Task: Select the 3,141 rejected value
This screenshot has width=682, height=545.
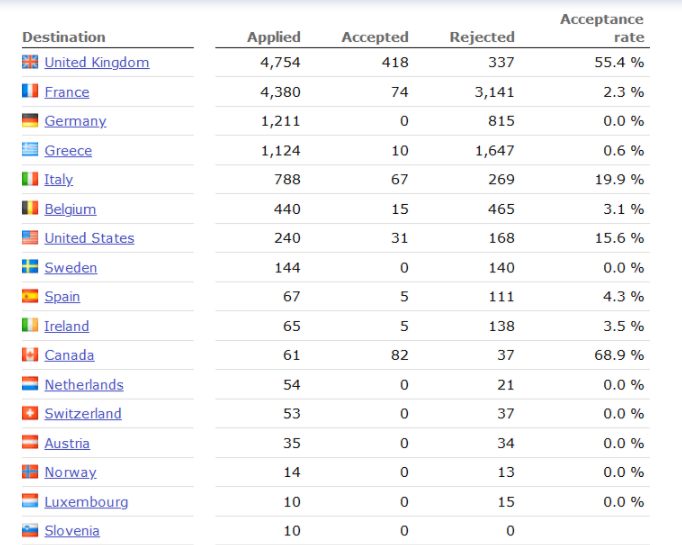Action: 495,92
